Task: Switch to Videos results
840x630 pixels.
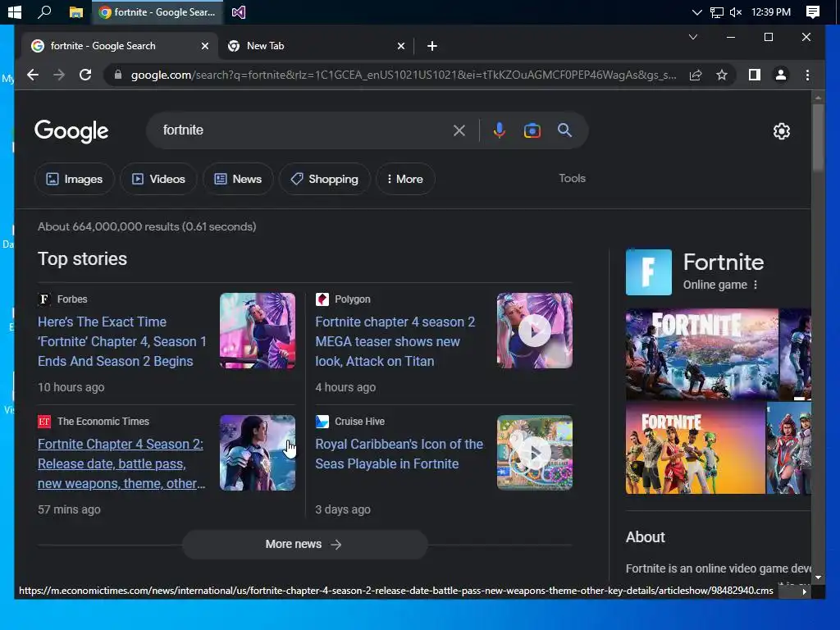Action: tap(158, 179)
